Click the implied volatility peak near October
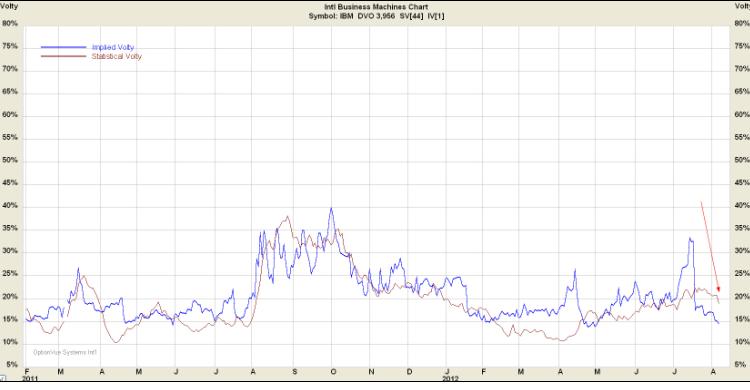The height and width of the screenshot is (390, 750). (331, 209)
